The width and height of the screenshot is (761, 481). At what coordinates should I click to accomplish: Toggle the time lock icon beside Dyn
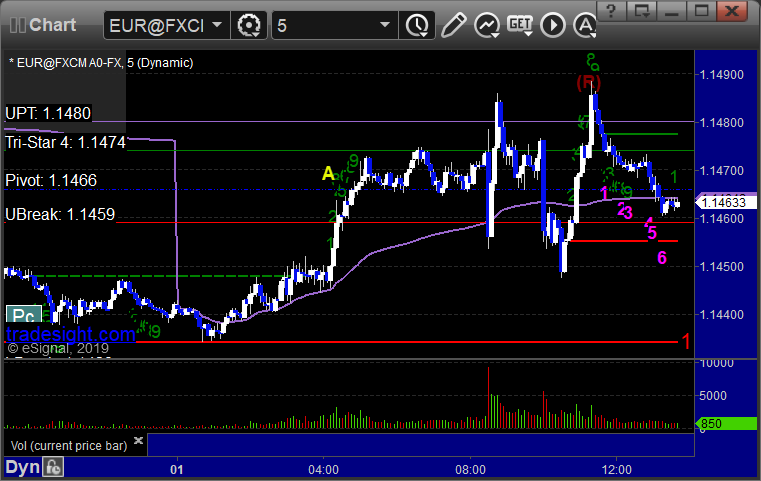53,467
